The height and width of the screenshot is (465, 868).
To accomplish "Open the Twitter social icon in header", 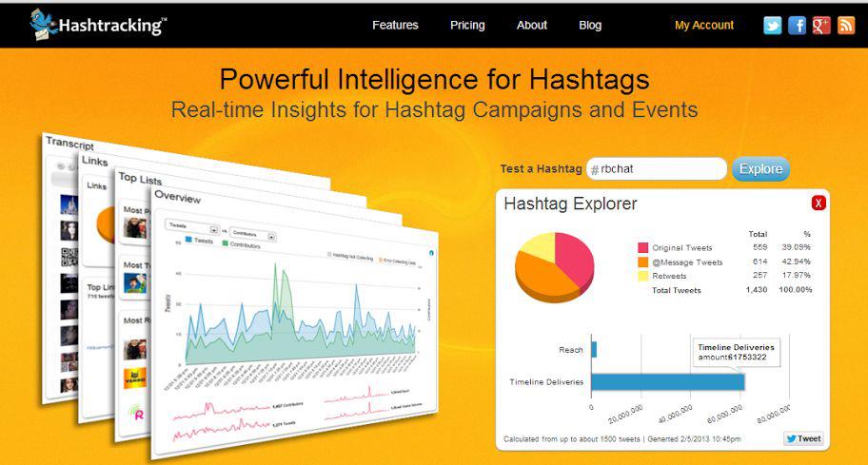I will [x=773, y=26].
